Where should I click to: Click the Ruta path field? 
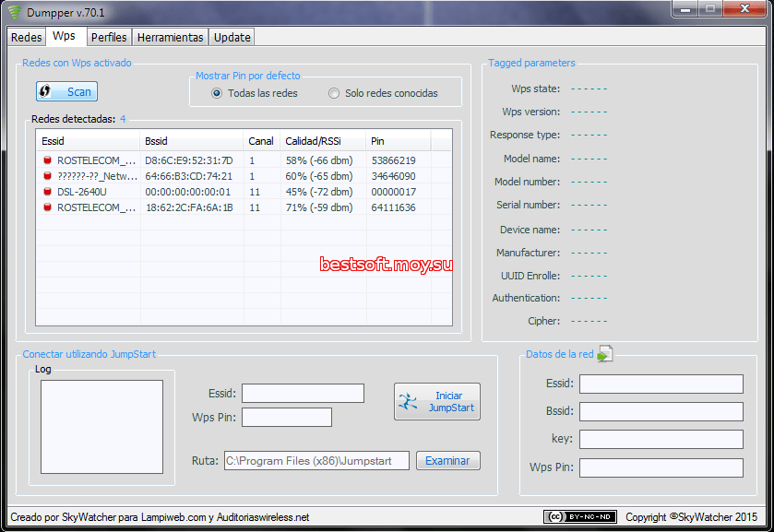[x=316, y=460]
